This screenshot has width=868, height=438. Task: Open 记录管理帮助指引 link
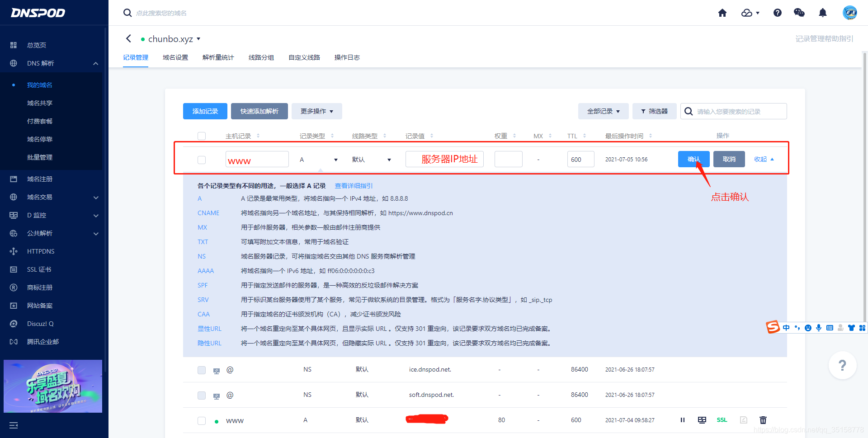point(825,39)
